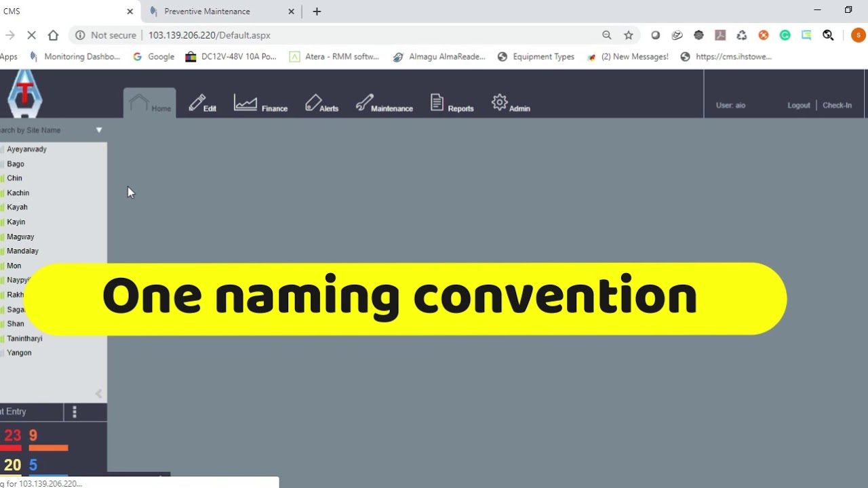Viewport: 868px width, 488px height.
Task: Open the Reports menu
Action: 452,104
